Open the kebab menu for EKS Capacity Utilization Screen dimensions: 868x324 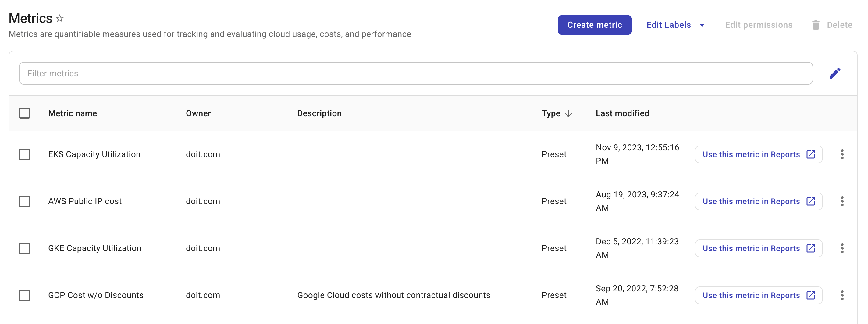click(842, 154)
